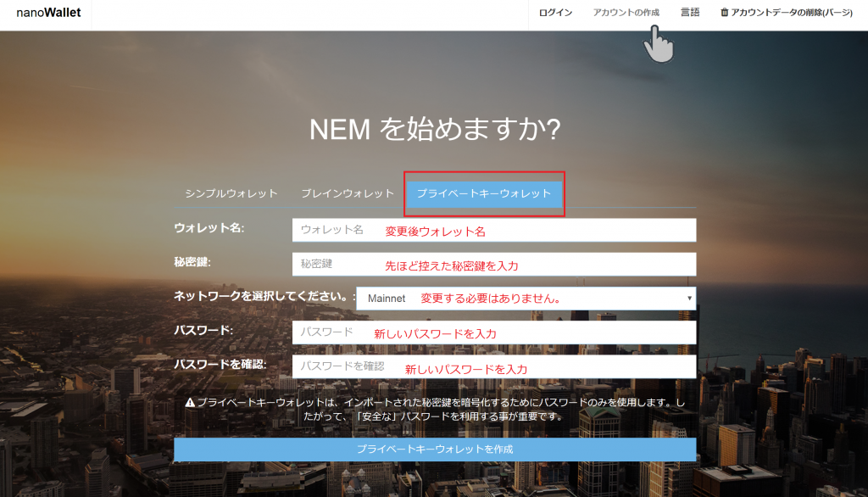
Task: Click the パスワードを確認: label
Action: click(220, 364)
